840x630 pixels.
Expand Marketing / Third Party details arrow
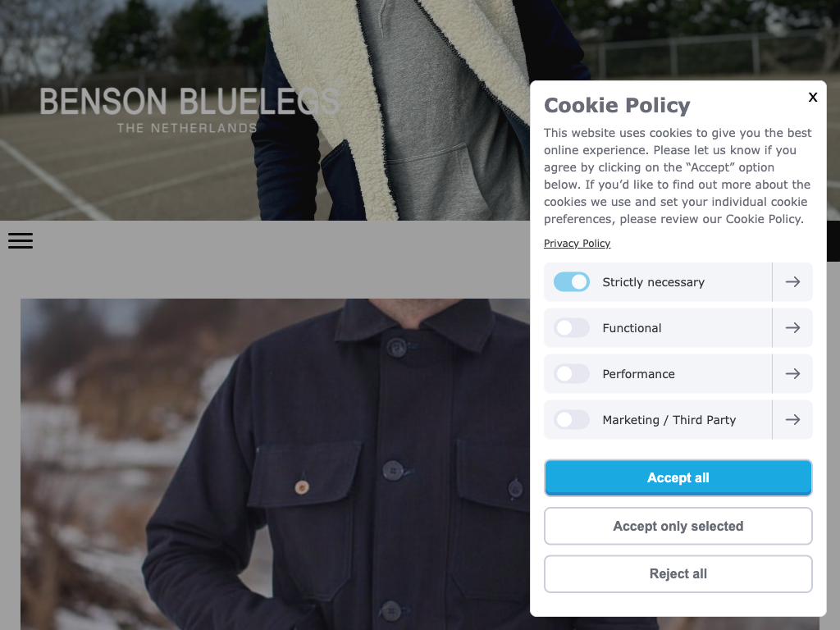(792, 420)
